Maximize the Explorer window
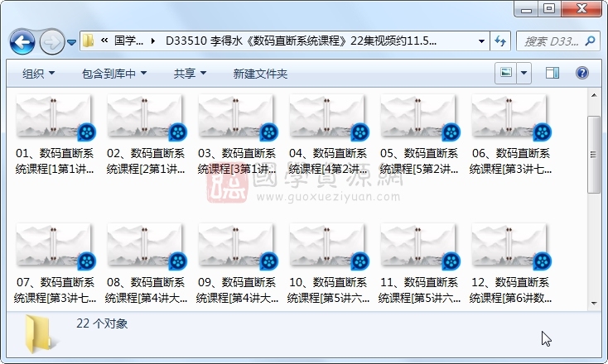The width and height of the screenshot is (608, 364). click(549, 9)
